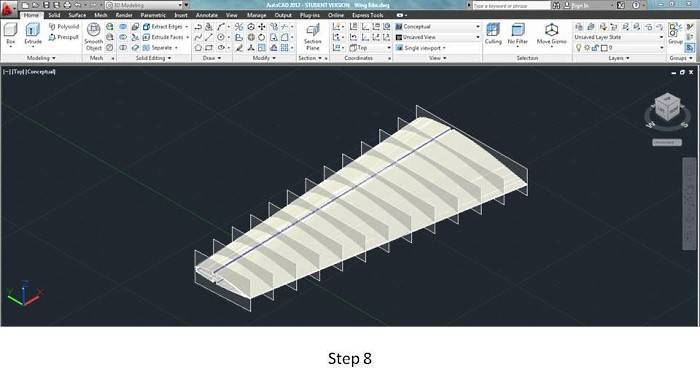Open the Single viewport dropdown
Image resolution: width=700 pixels, height=385 pixels.
(x=421, y=48)
